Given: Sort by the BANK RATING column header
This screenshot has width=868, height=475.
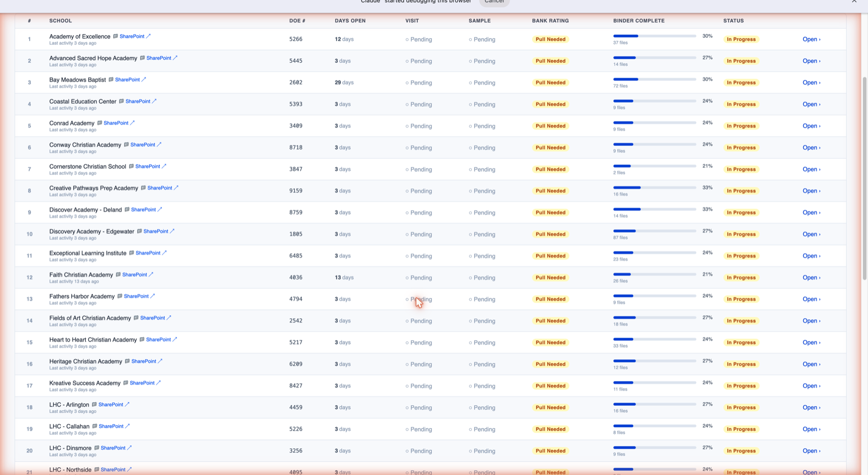Looking at the screenshot, I should 550,21.
